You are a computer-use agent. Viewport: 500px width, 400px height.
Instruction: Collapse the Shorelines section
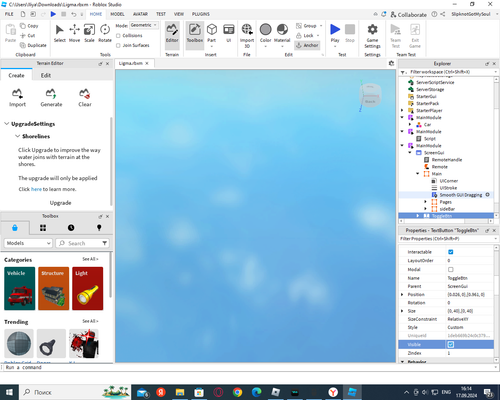17,136
